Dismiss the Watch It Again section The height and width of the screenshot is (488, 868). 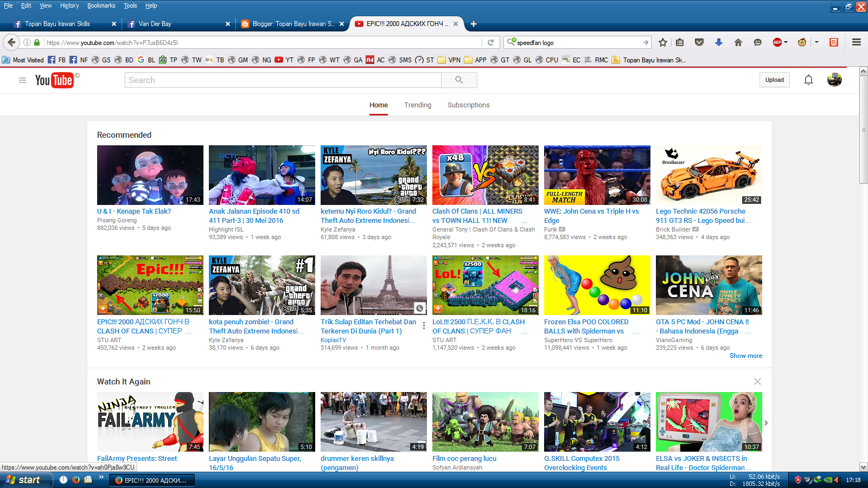pyautogui.click(x=757, y=382)
